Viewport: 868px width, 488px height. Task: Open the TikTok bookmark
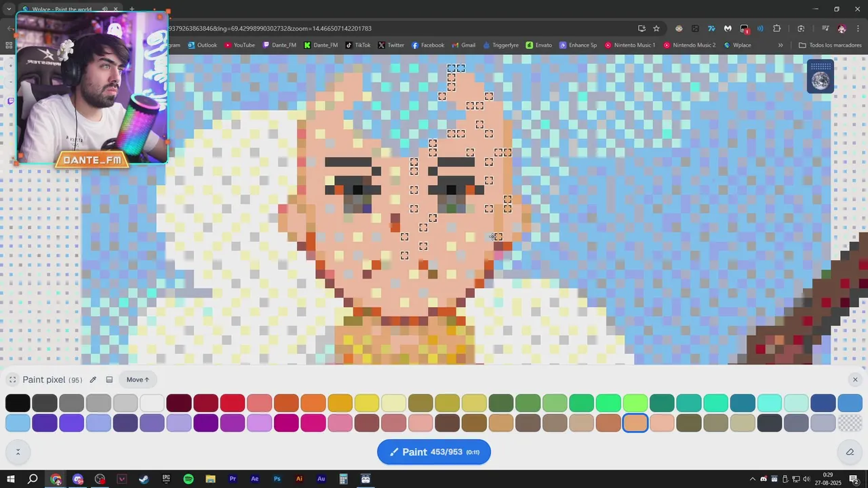358,45
